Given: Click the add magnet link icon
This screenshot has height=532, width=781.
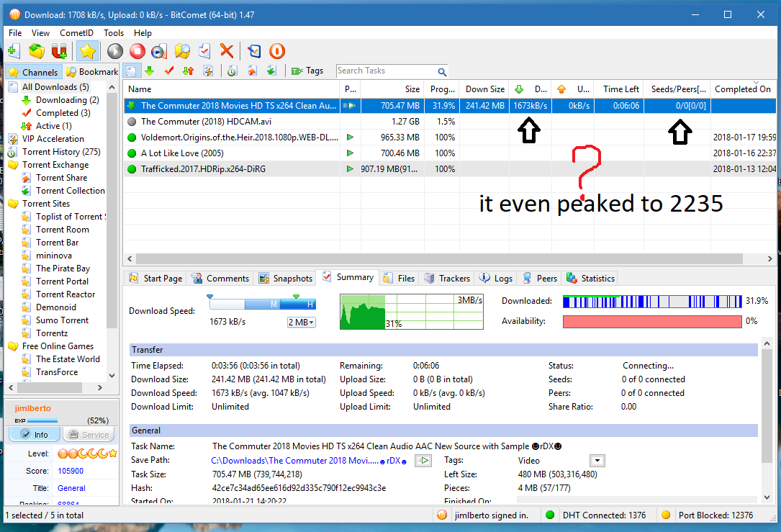Looking at the screenshot, I should 59,51.
